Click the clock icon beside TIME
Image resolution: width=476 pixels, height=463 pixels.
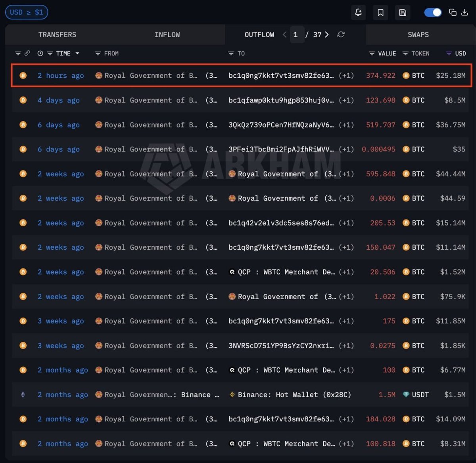click(x=40, y=54)
